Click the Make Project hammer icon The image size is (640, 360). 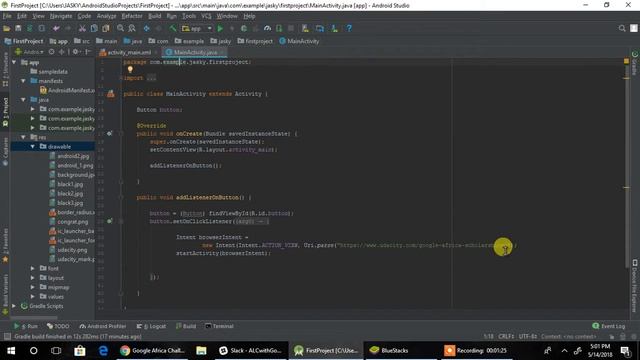(x=173, y=29)
